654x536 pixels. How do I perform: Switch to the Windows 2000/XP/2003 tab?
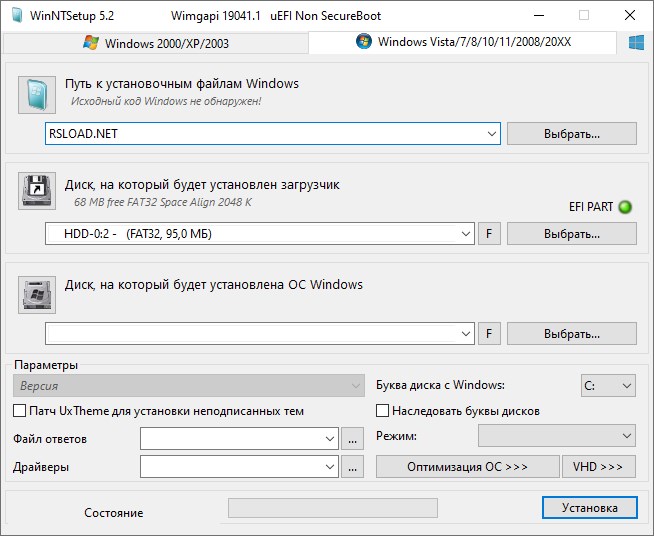coord(156,43)
